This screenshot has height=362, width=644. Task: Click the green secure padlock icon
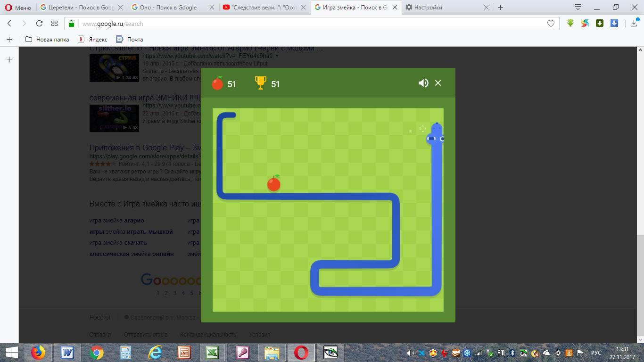[71, 24]
